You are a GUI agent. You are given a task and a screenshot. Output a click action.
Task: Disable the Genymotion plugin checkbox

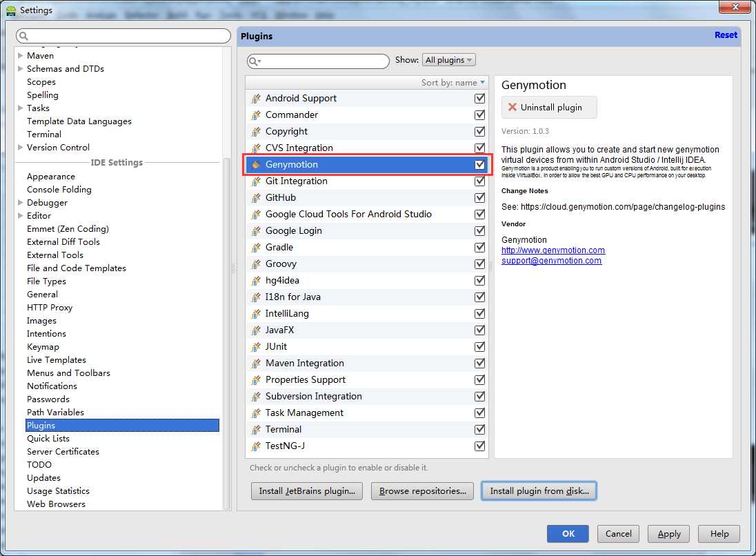pyautogui.click(x=479, y=164)
